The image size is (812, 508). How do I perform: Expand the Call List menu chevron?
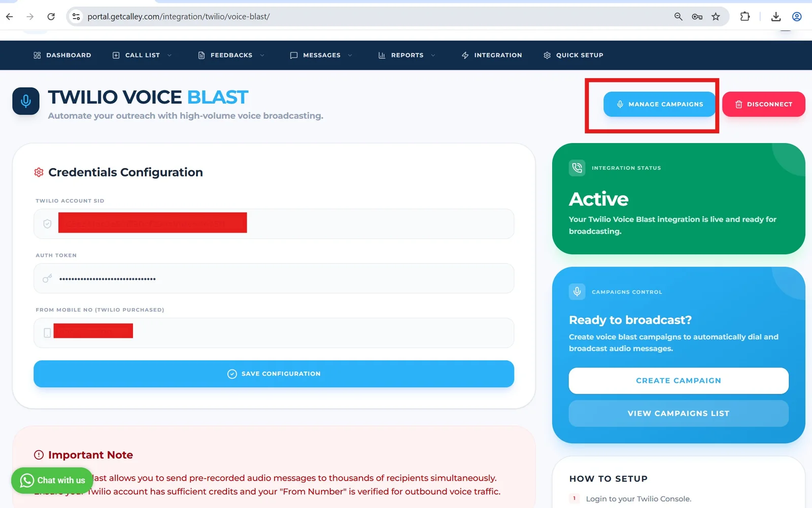170,55
